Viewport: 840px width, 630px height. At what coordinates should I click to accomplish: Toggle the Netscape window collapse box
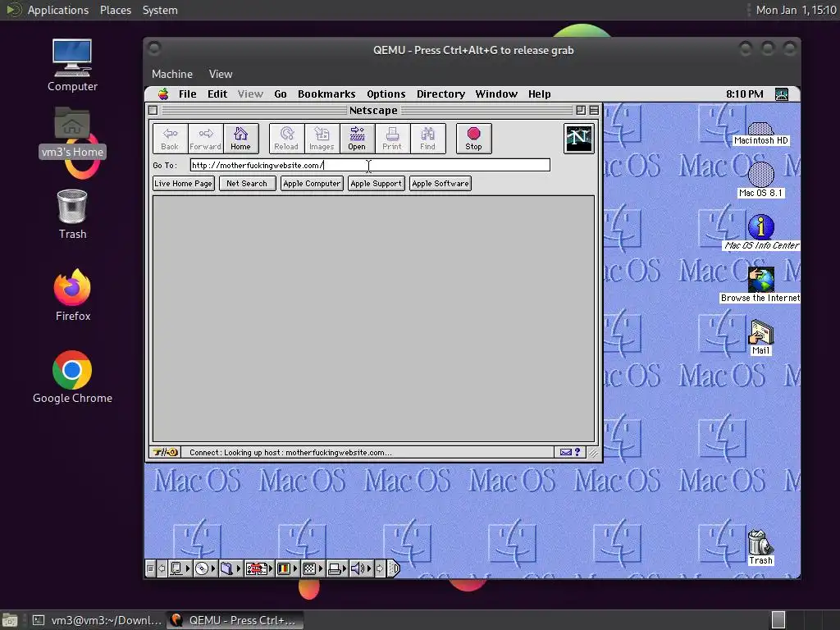tap(594, 111)
